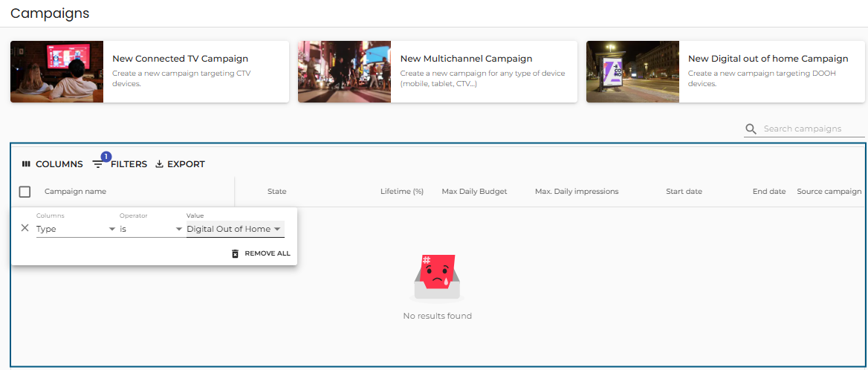Click the sad face no-results illustration
The image size is (868, 370).
point(437,277)
